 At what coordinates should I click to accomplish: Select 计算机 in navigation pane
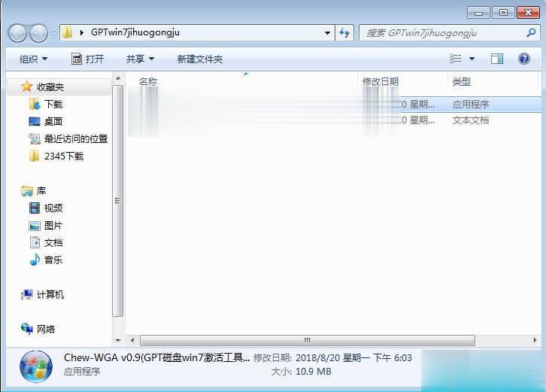pos(50,295)
